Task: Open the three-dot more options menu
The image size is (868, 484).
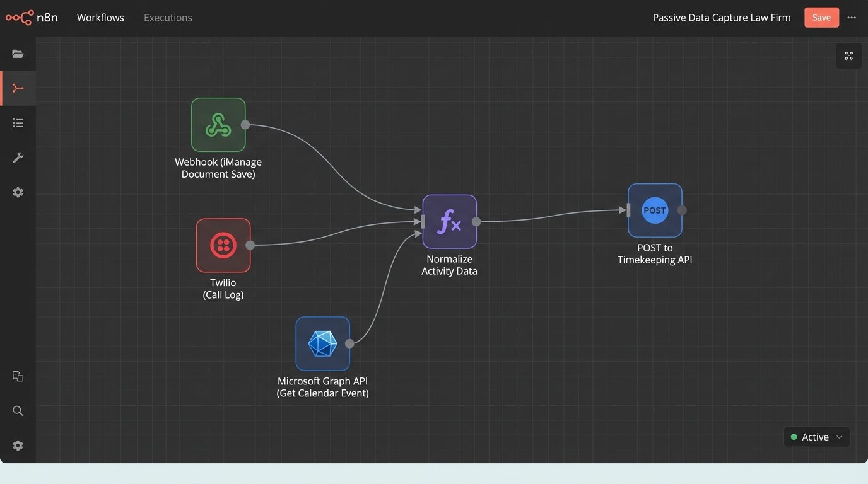Action: [x=852, y=18]
